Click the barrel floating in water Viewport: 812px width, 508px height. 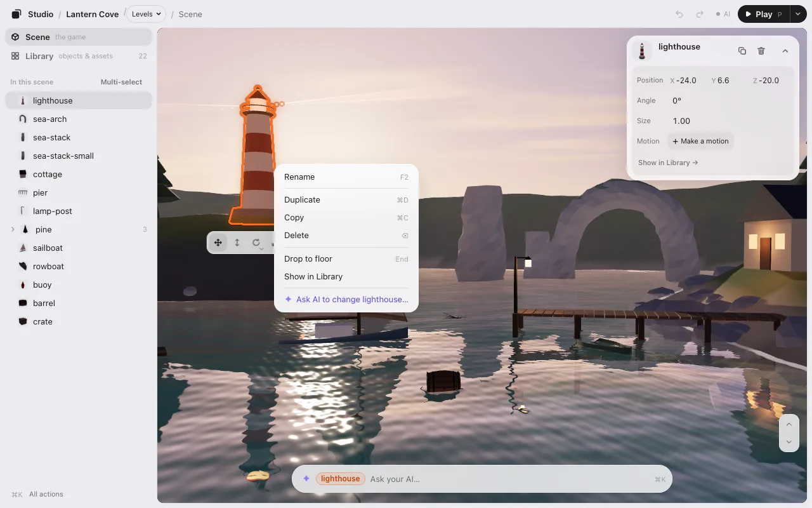pos(442,381)
